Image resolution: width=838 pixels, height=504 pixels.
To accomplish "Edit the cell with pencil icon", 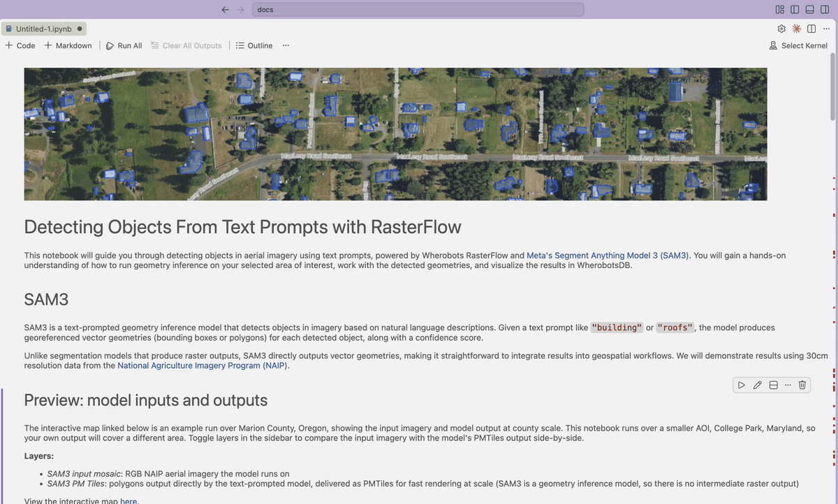I will [x=758, y=385].
